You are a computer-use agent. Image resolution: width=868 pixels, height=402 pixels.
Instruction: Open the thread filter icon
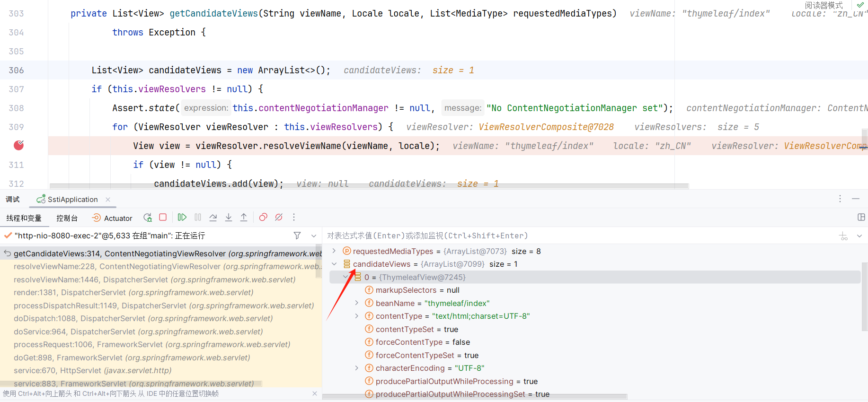[x=297, y=236]
